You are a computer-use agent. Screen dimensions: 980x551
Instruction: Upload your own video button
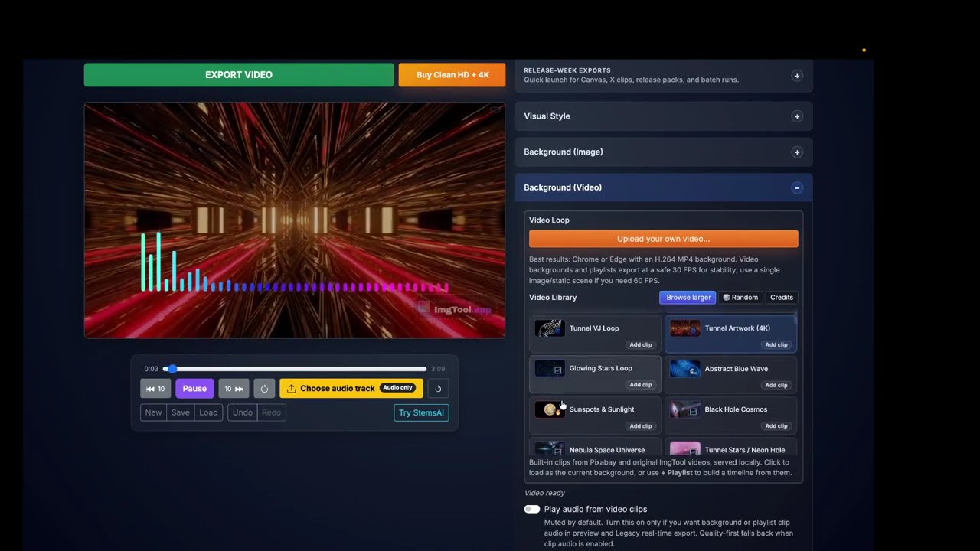pos(664,239)
